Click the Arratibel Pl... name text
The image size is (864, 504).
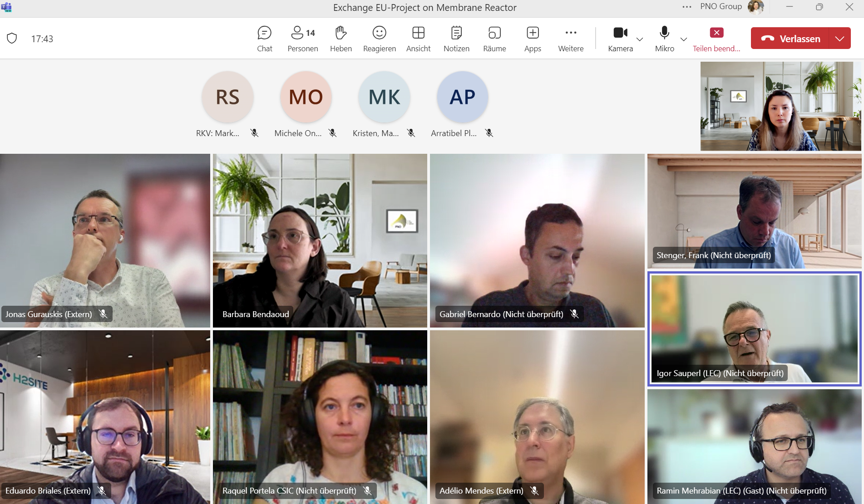click(454, 133)
